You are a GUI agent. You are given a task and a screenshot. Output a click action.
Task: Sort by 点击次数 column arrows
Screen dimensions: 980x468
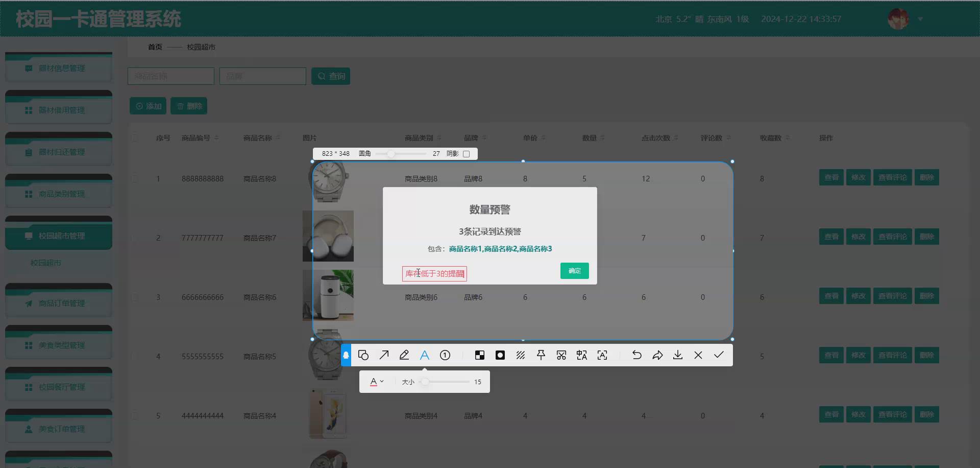click(x=676, y=138)
